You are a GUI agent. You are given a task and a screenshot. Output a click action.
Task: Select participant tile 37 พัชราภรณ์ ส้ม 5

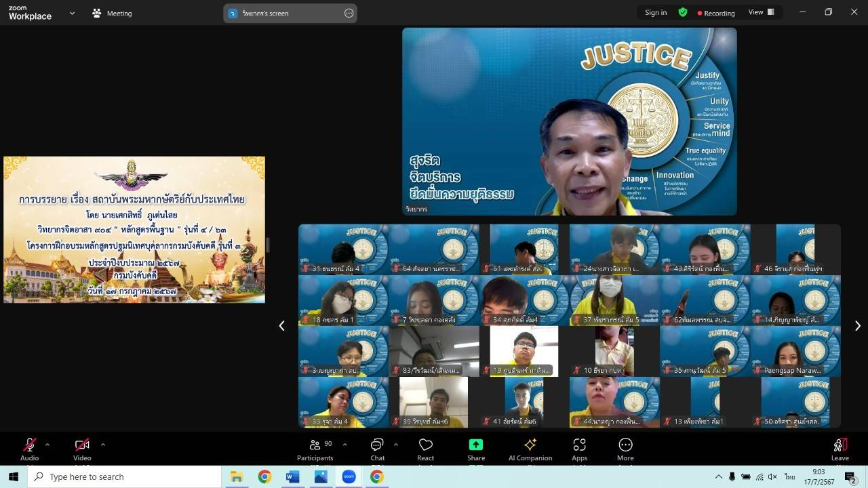pyautogui.click(x=614, y=300)
